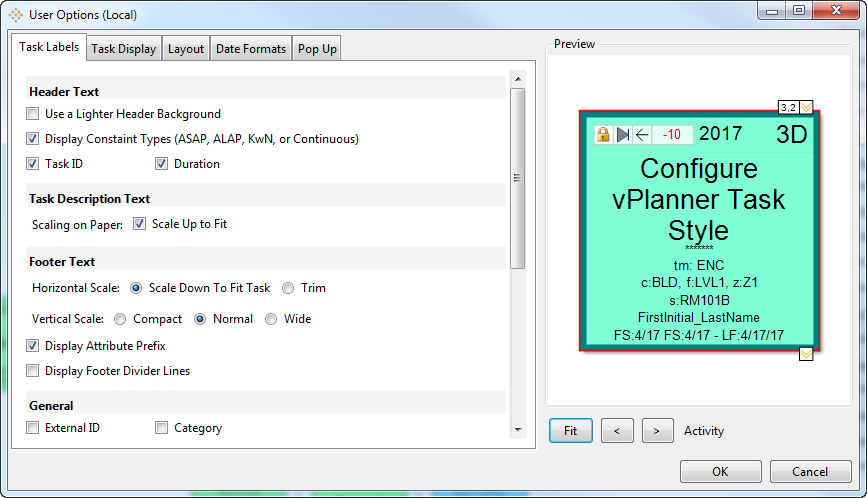This screenshot has width=867, height=498.
Task: Check the Category checkbox
Action: [x=161, y=428]
